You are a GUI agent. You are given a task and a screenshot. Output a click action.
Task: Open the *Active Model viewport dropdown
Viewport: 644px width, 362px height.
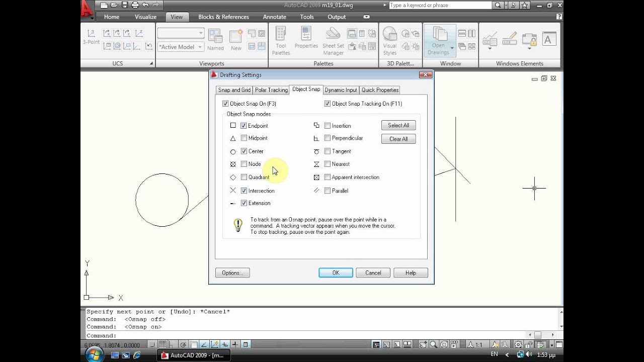(x=181, y=47)
